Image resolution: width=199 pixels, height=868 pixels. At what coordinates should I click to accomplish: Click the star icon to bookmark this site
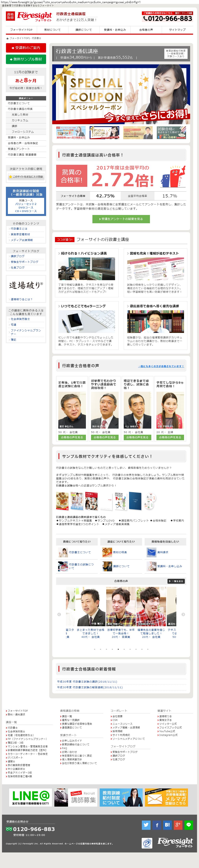(x=10, y=177)
